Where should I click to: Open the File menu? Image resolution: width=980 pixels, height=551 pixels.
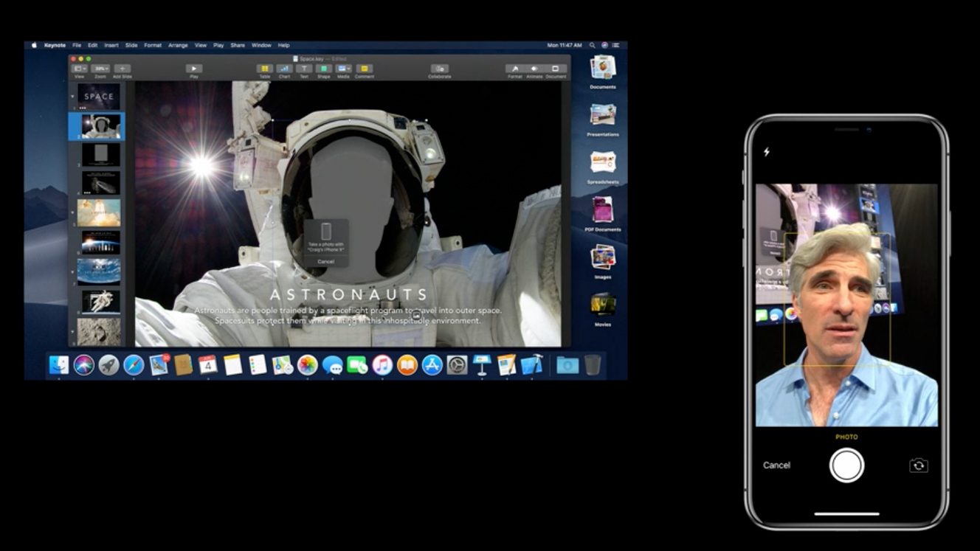77,45
